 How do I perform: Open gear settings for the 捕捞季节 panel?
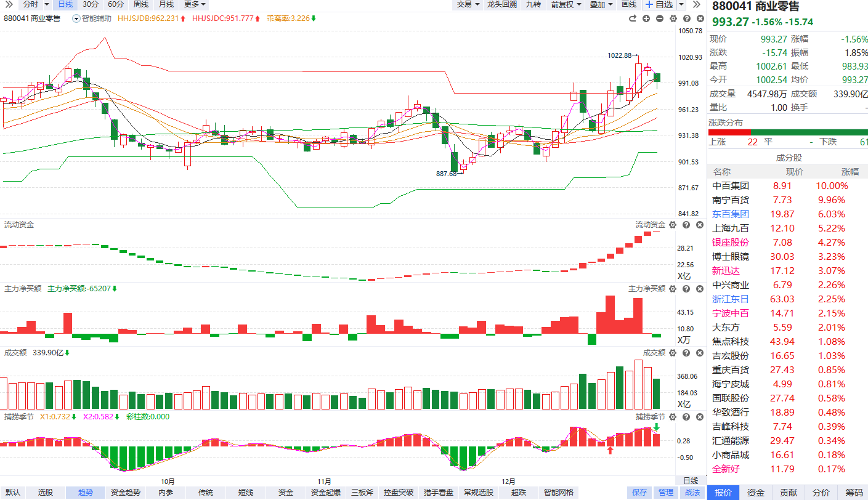point(673,417)
